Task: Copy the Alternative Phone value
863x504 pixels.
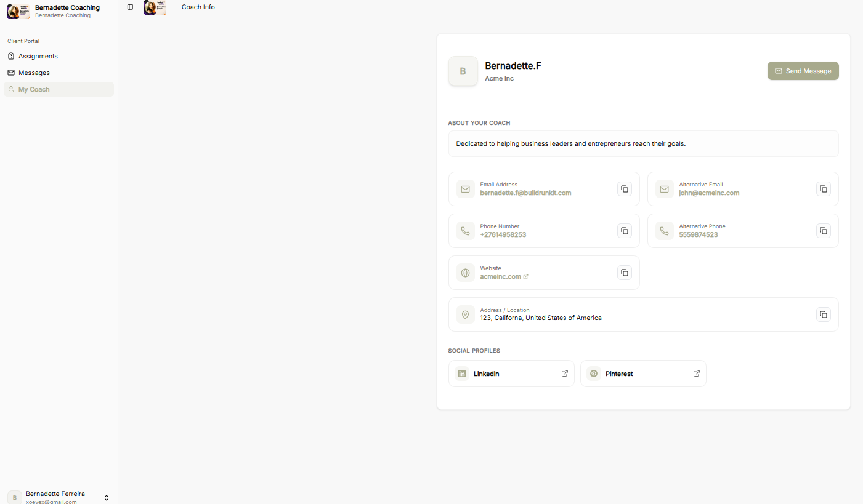Action: click(824, 231)
